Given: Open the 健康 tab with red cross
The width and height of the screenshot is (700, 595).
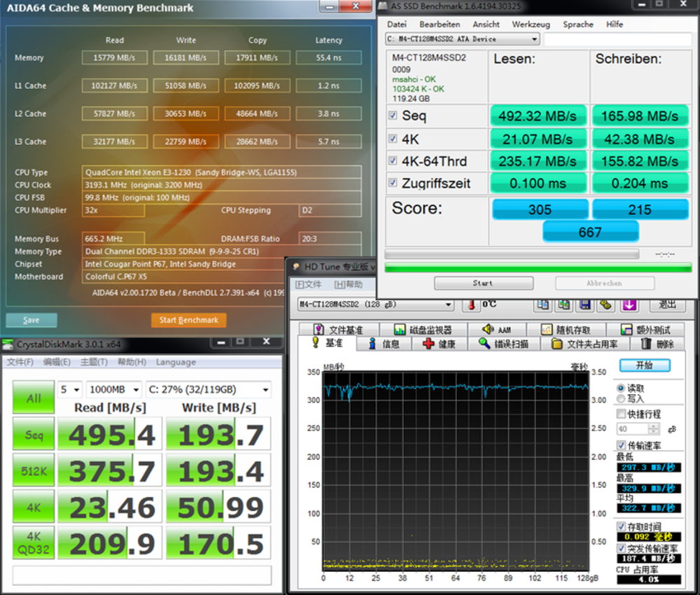Looking at the screenshot, I should (439, 344).
